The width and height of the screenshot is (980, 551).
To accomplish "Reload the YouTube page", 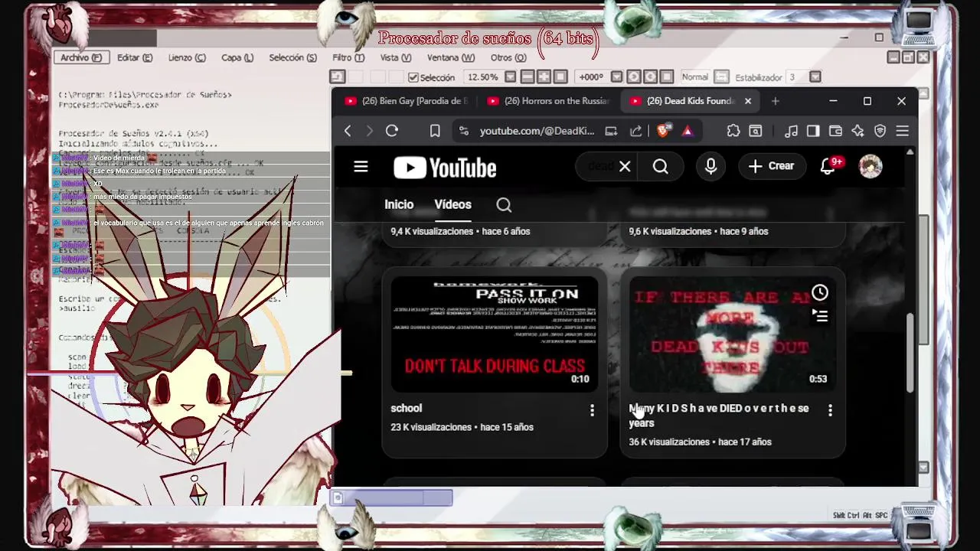I will pyautogui.click(x=392, y=131).
